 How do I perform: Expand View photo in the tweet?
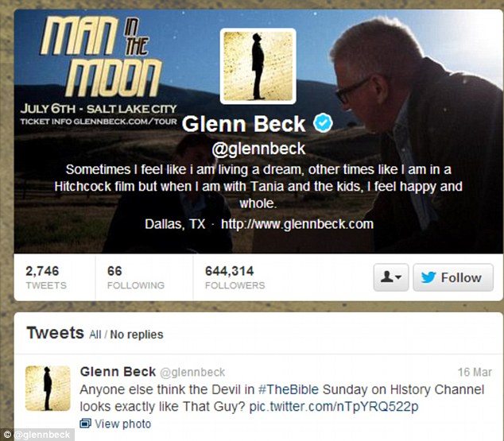pos(115,424)
